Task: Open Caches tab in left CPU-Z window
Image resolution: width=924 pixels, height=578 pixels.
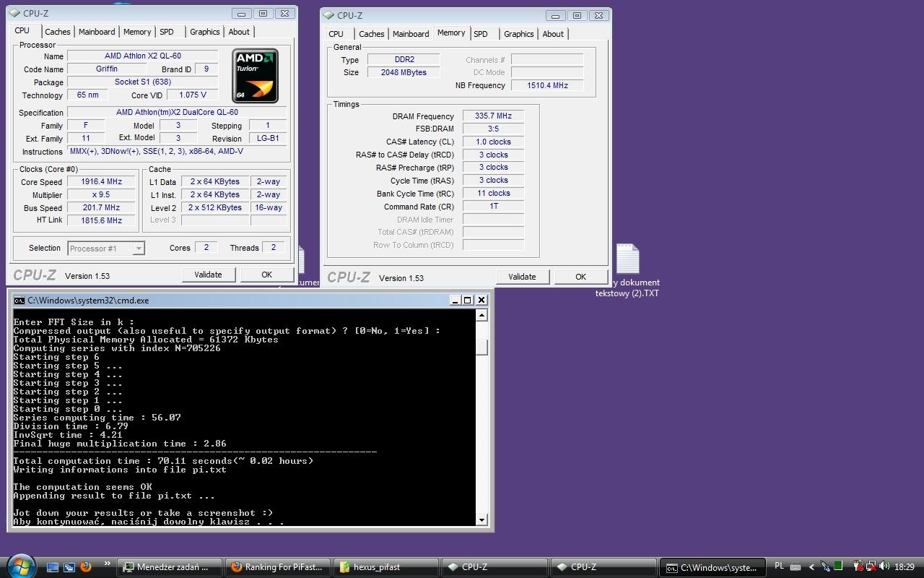Action: tap(57, 32)
